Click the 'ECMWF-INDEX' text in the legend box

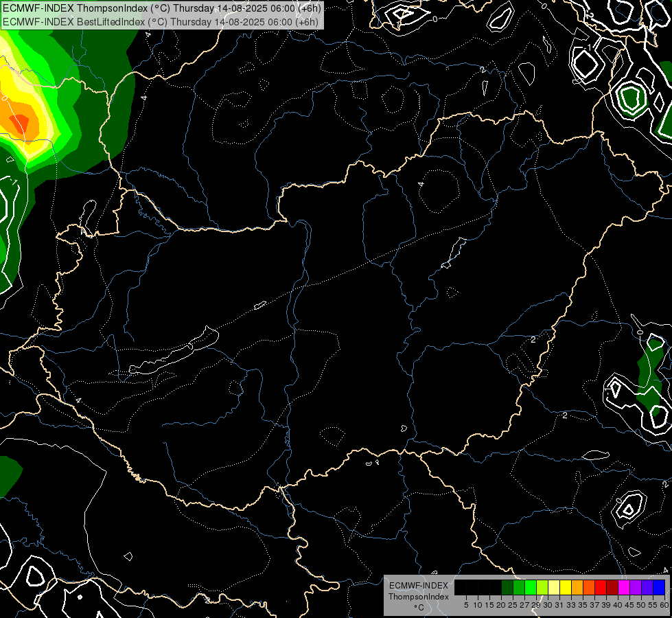click(x=419, y=586)
